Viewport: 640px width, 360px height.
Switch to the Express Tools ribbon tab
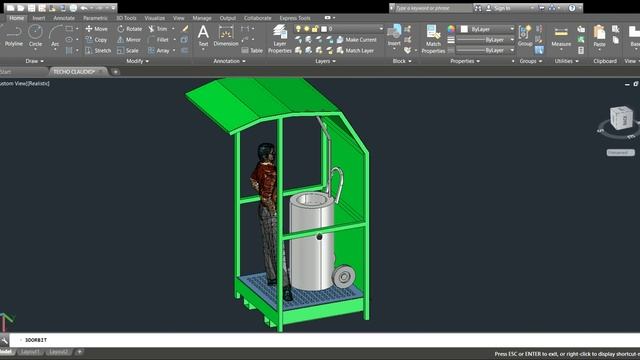[295, 18]
